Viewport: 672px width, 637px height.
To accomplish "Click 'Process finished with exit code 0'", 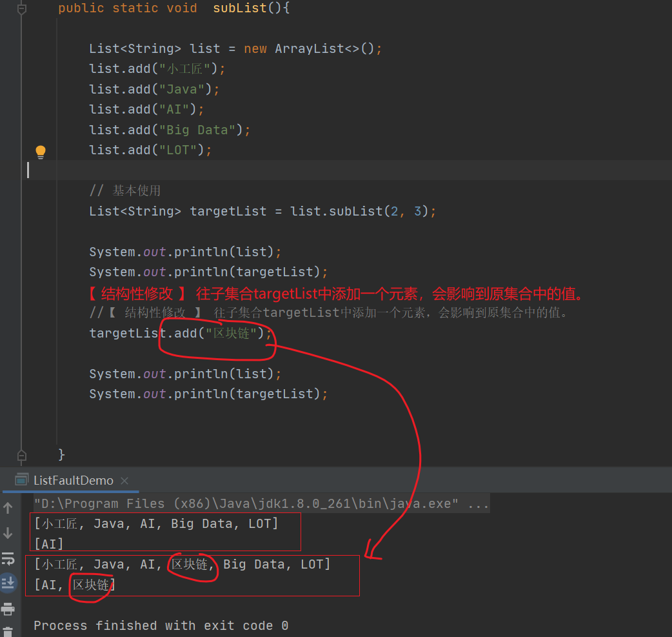I will point(161,626).
